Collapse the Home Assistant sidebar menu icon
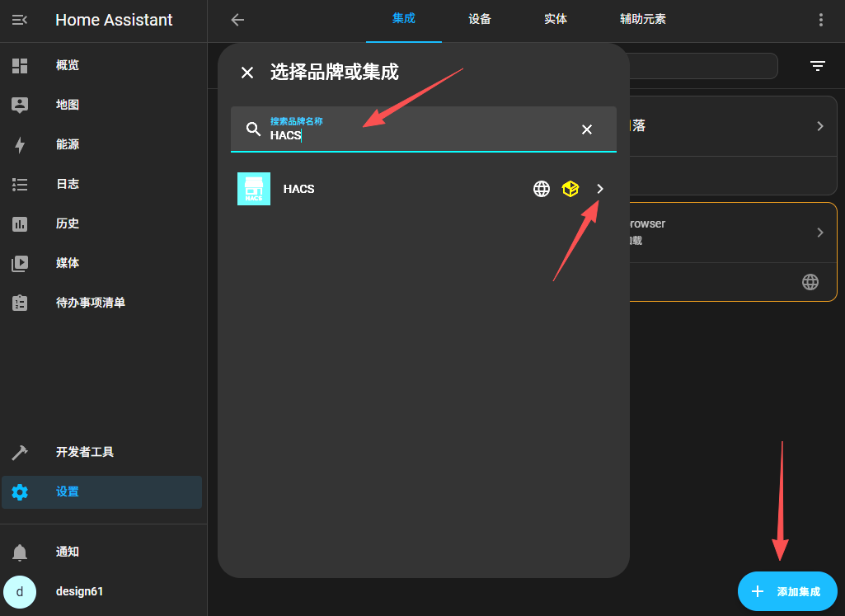This screenshot has width=845, height=616. click(x=20, y=20)
